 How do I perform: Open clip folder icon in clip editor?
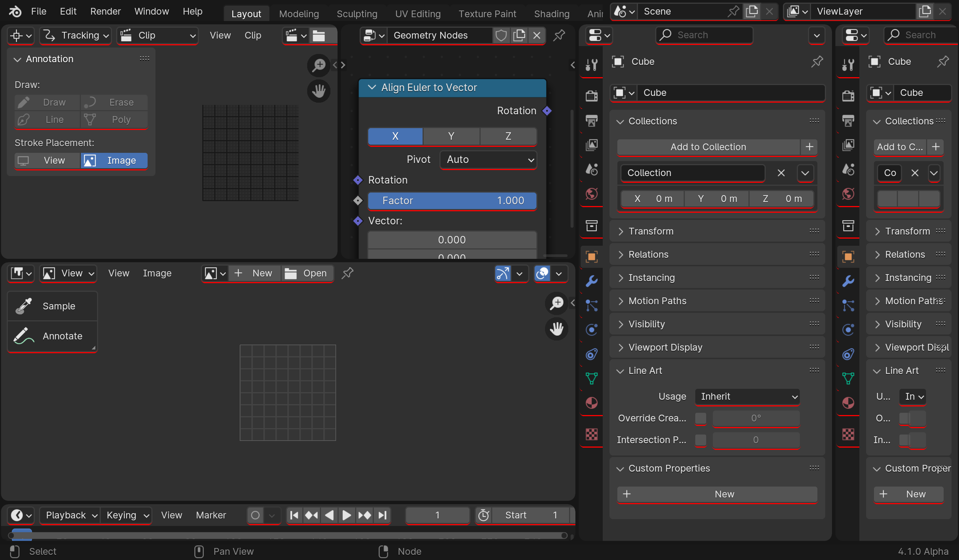319,35
